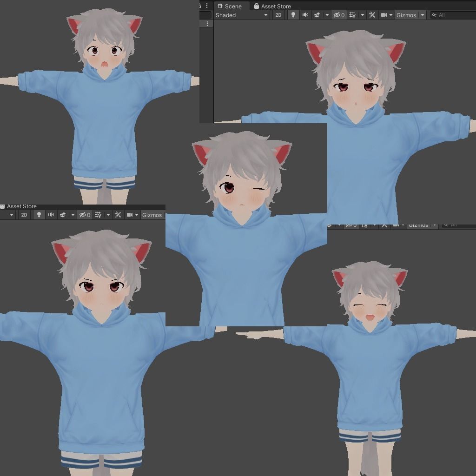Toggle hidden objects eye in lower-left toolbar
476x476 pixels.
[x=85, y=215]
